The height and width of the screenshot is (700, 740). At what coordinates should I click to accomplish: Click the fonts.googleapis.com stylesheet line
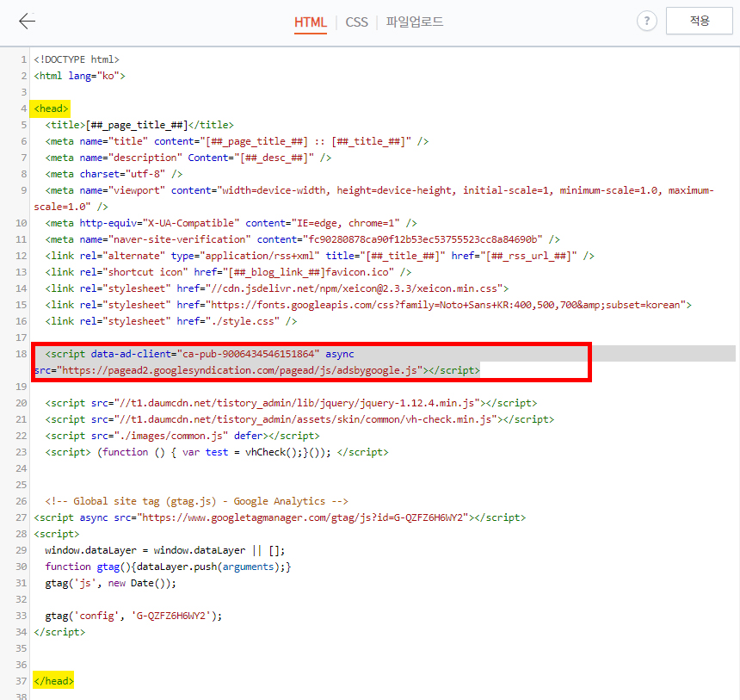(368, 305)
